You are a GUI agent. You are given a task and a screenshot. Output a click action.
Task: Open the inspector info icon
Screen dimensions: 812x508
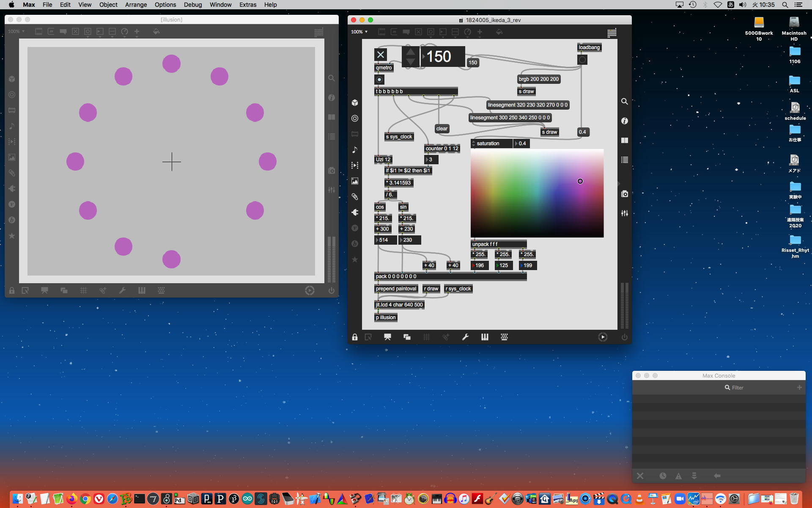tap(624, 121)
